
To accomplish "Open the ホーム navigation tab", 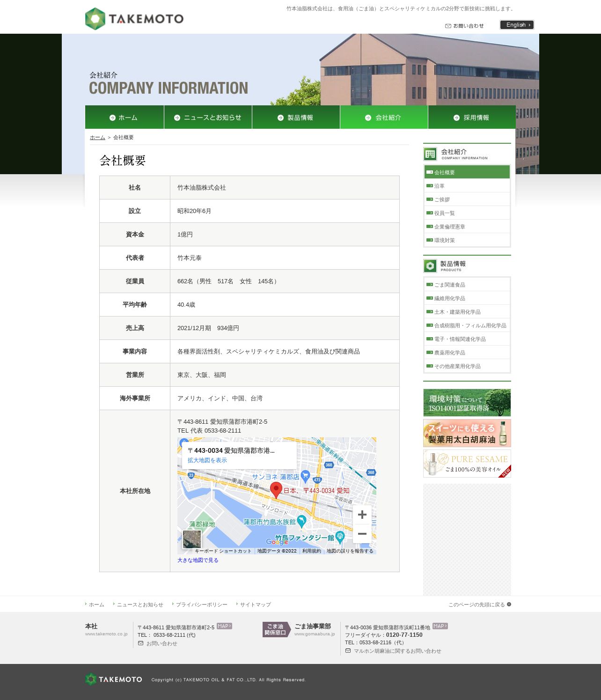I will [x=125, y=117].
